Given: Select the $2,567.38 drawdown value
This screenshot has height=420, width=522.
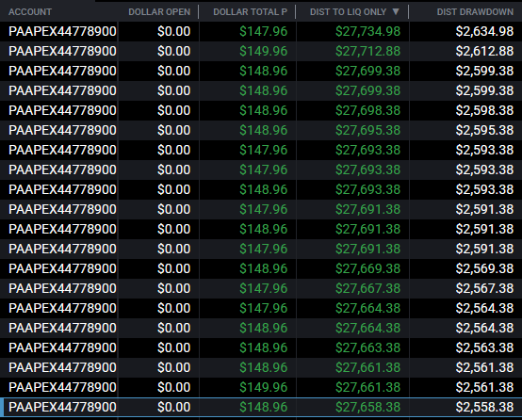Looking at the screenshot, I should 484,288.
